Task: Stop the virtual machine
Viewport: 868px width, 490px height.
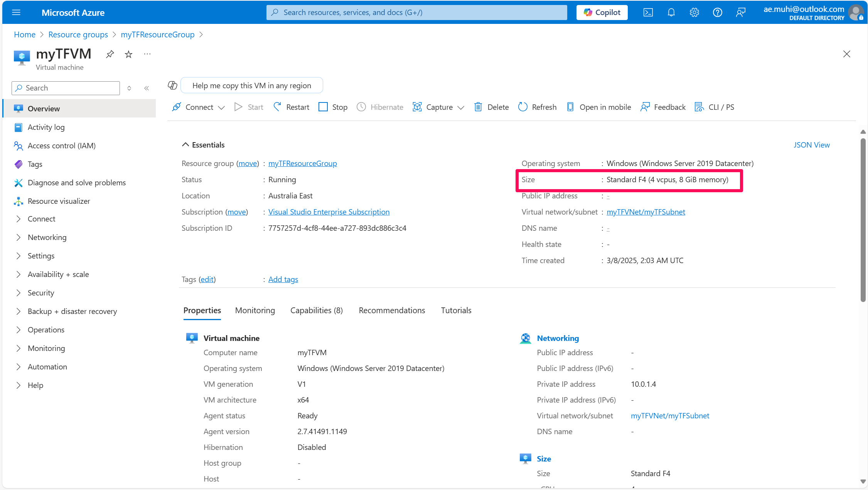Action: (x=333, y=107)
